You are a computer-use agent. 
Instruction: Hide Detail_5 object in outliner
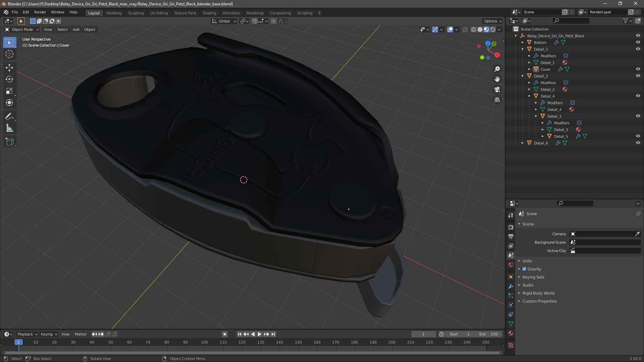click(x=638, y=136)
